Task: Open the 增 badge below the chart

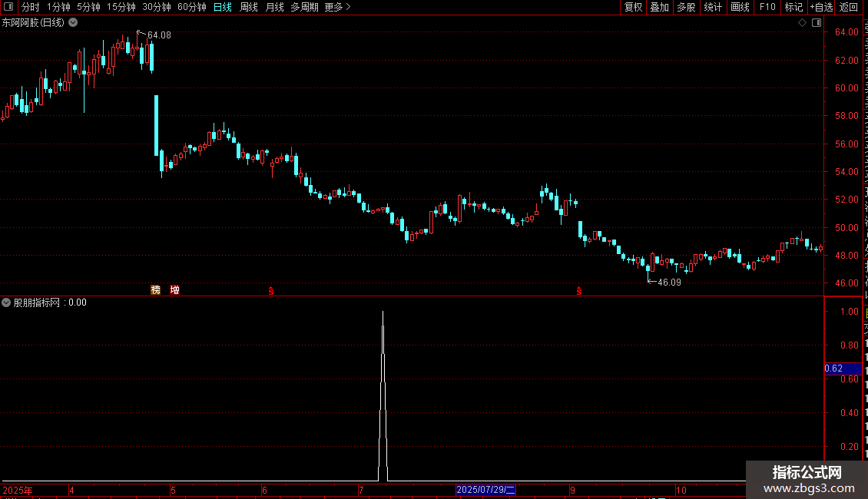Action: tap(175, 290)
